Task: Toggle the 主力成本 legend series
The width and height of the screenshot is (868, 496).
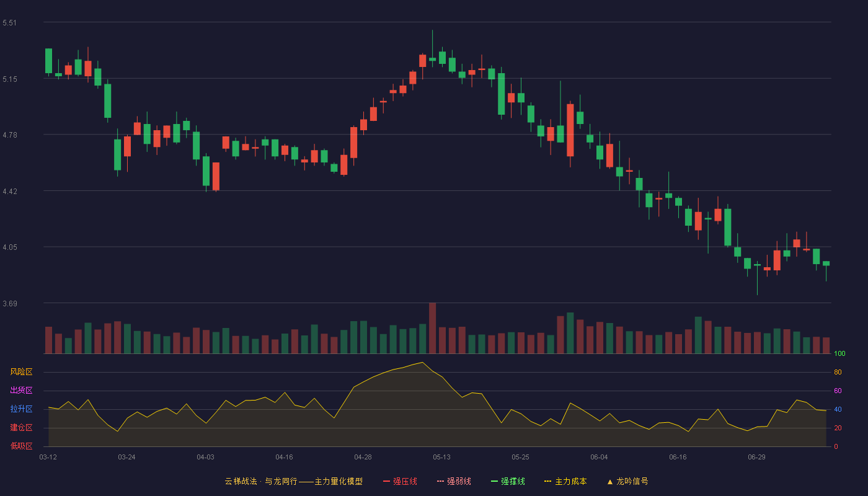Action: [565, 481]
